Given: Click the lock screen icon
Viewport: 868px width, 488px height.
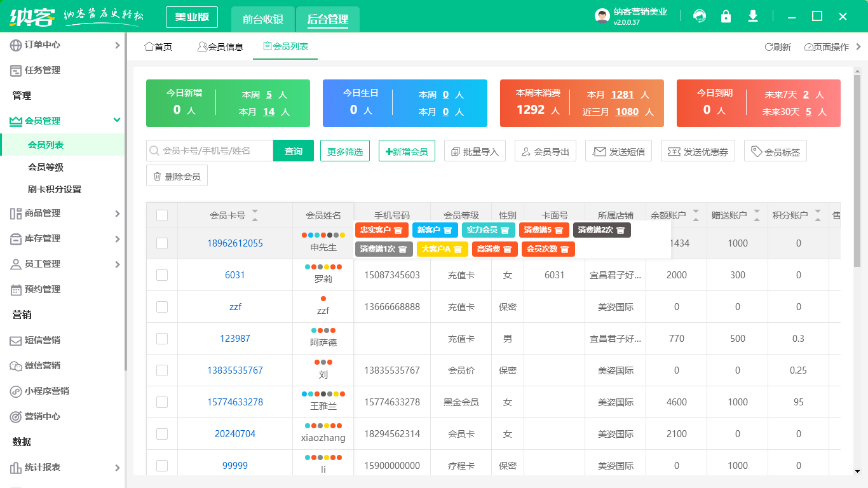Looking at the screenshot, I should pyautogui.click(x=726, y=17).
